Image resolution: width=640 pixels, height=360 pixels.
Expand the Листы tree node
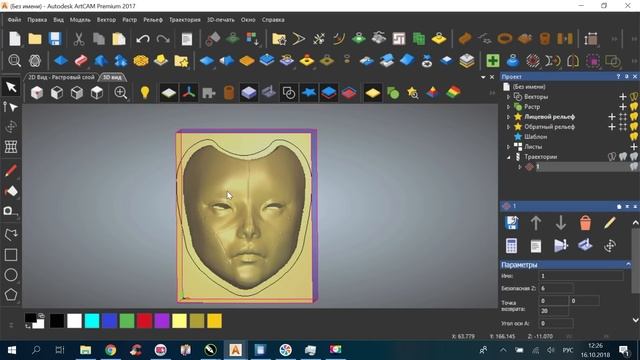(509, 147)
